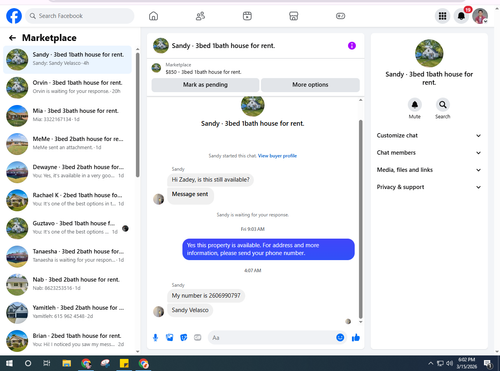Open the account profile picture menu

[x=480, y=16]
